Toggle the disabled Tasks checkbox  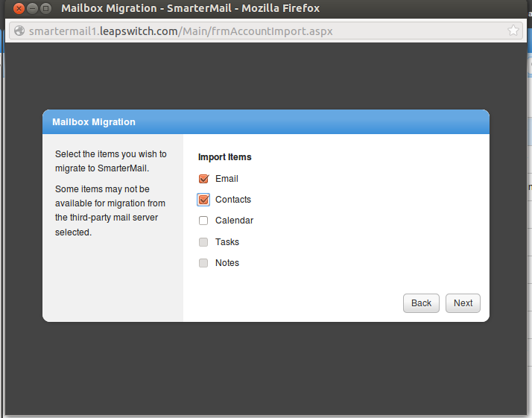pos(203,242)
